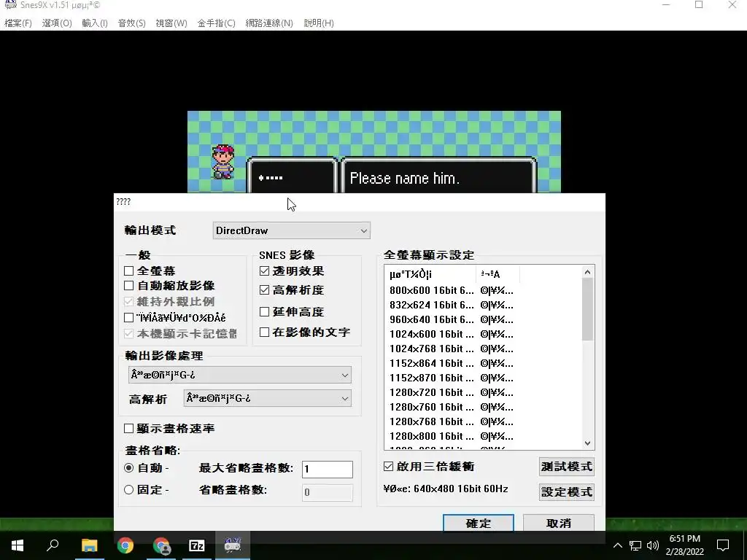Uncheck 啟用三倍緩衝 checkbox
Viewport: 747px width, 560px height.
click(388, 466)
